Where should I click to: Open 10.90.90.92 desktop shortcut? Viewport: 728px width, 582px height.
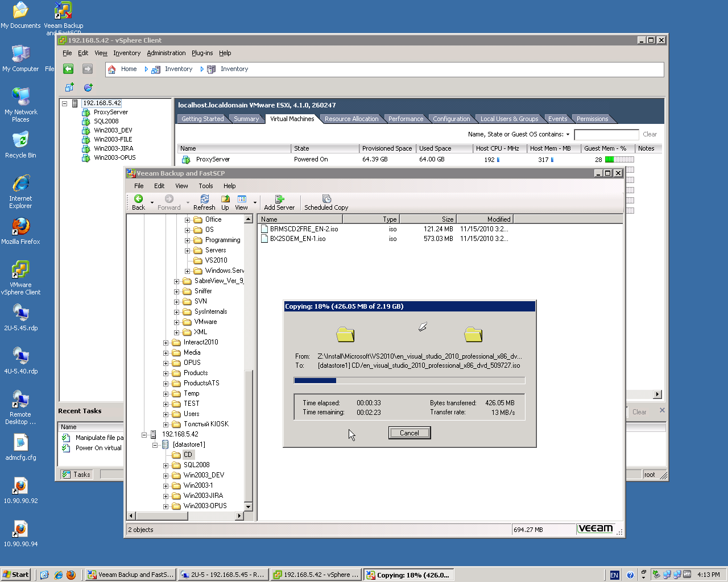pos(20,490)
